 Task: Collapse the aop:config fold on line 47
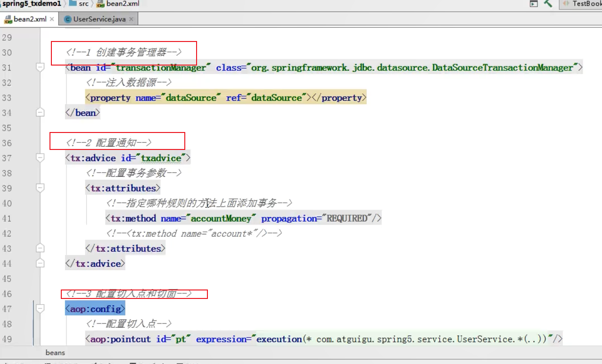(40, 309)
